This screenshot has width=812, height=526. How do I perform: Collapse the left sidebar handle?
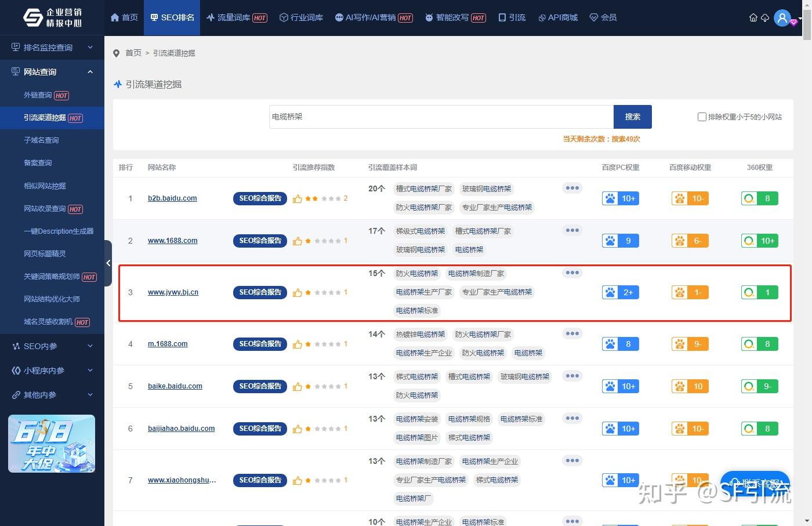[108, 263]
